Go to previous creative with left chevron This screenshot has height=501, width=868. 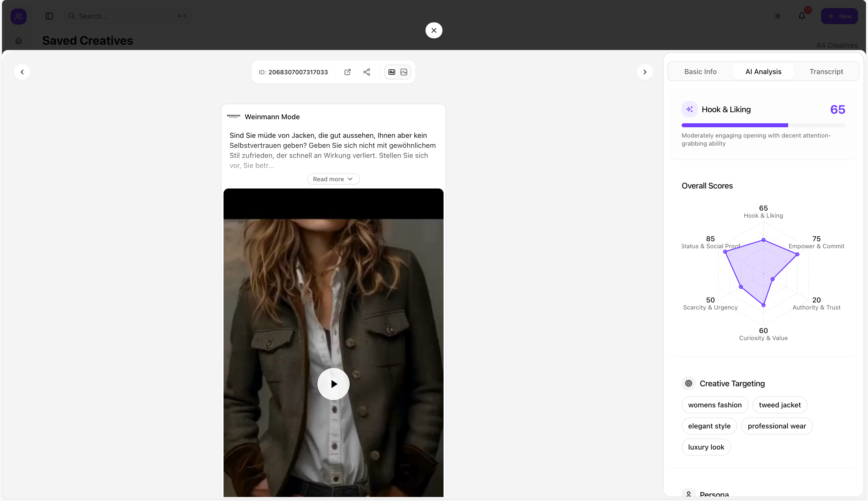22,72
